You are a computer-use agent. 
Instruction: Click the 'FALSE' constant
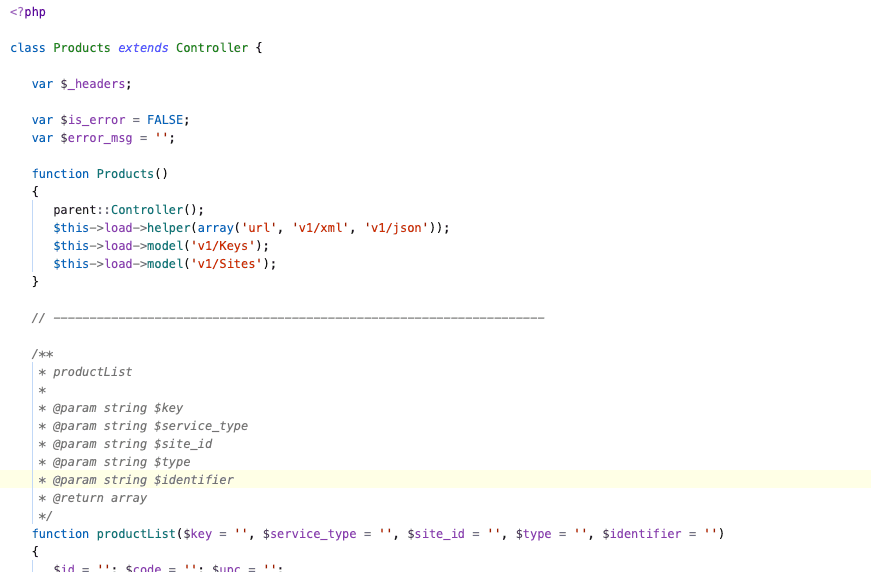(x=165, y=120)
